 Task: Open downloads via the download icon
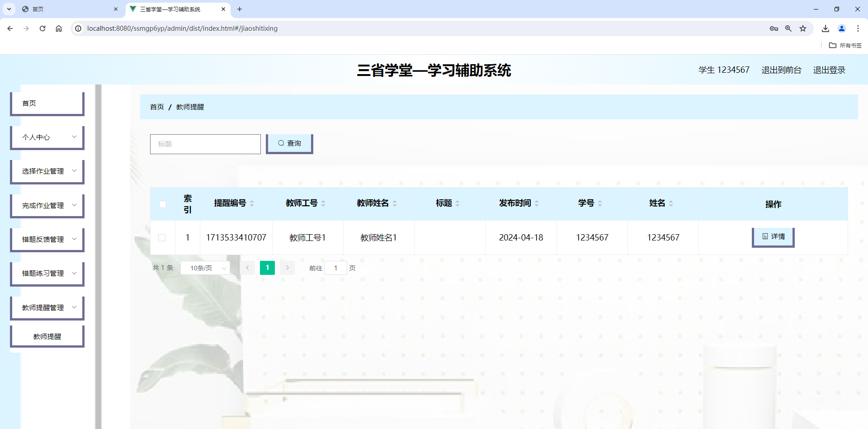825,28
